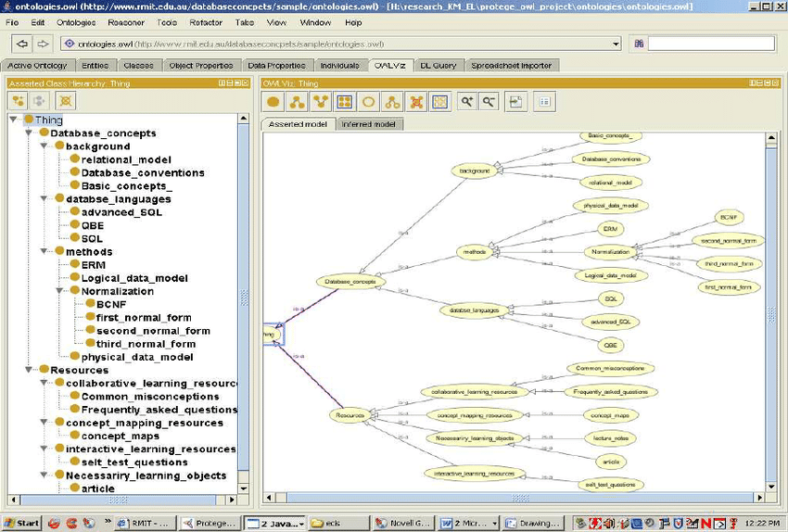Collapse the Resources tree node
Image resolution: width=788 pixels, height=532 pixels.
point(29,370)
